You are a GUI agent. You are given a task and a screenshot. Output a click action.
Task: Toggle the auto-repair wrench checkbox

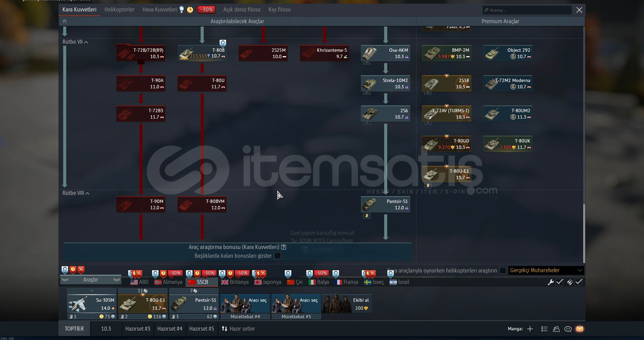tap(560, 282)
